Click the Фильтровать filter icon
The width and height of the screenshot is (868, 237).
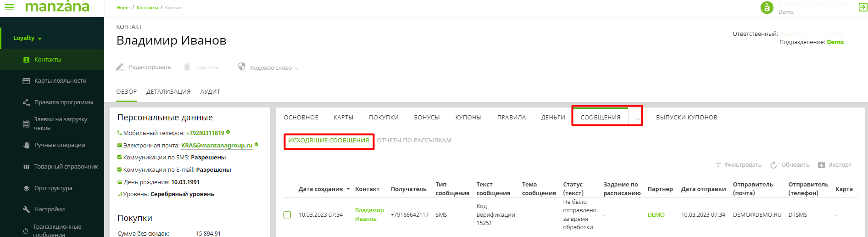[718, 165]
